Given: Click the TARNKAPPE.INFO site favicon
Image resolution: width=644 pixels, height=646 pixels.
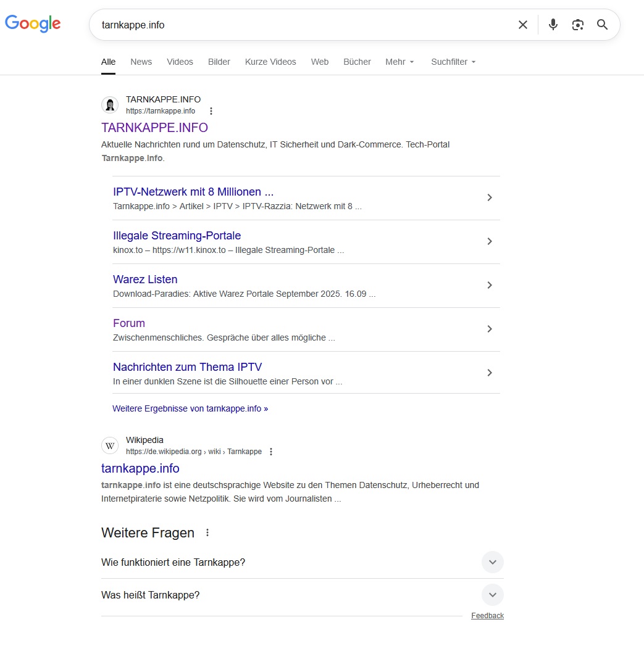Looking at the screenshot, I should (x=110, y=105).
